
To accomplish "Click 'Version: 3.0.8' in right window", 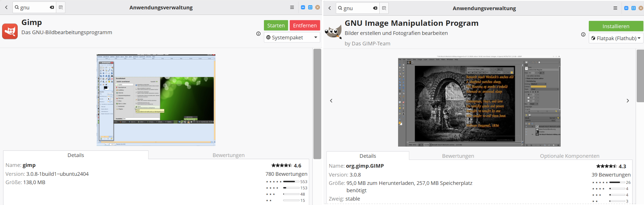I will (x=345, y=174).
